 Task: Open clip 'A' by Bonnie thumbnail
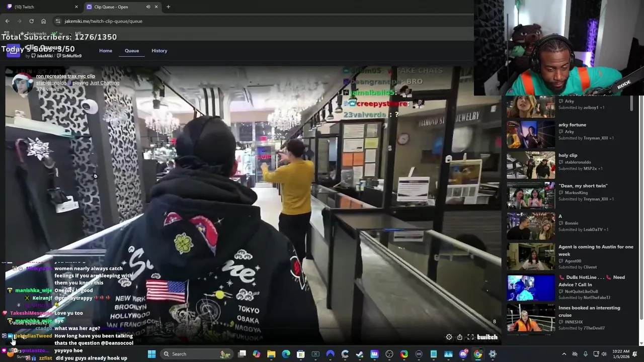(531, 226)
